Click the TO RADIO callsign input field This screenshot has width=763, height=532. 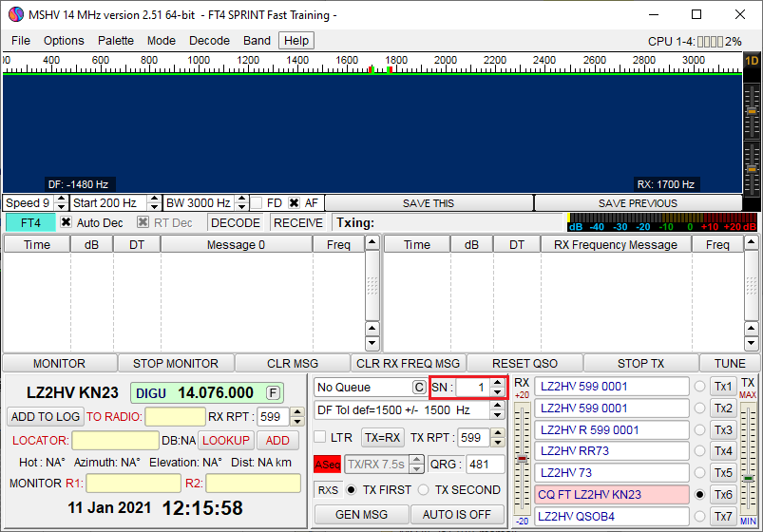click(175, 417)
